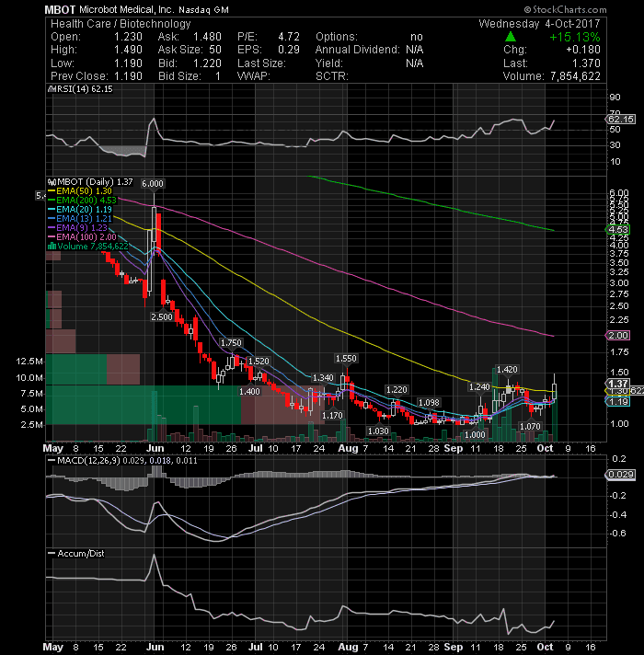Click the 1.550 price annotation
This screenshot has height=655, width=644.
click(346, 359)
